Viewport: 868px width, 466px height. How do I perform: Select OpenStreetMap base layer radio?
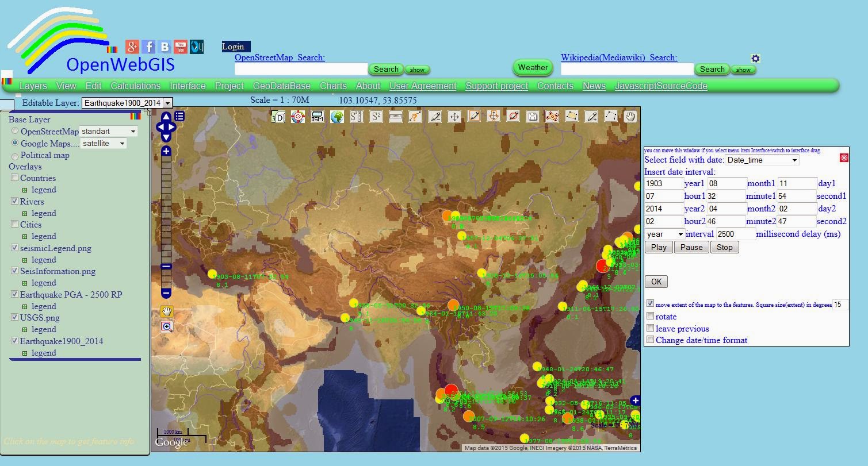[15, 132]
